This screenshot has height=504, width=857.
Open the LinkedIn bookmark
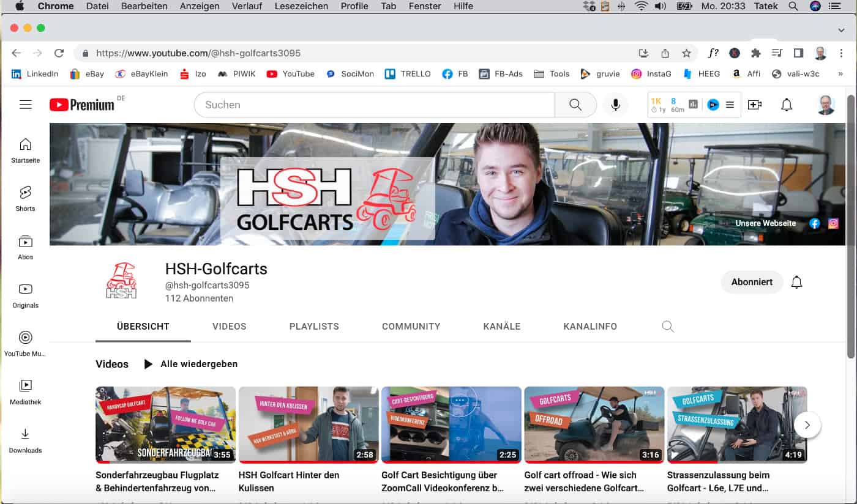(35, 74)
